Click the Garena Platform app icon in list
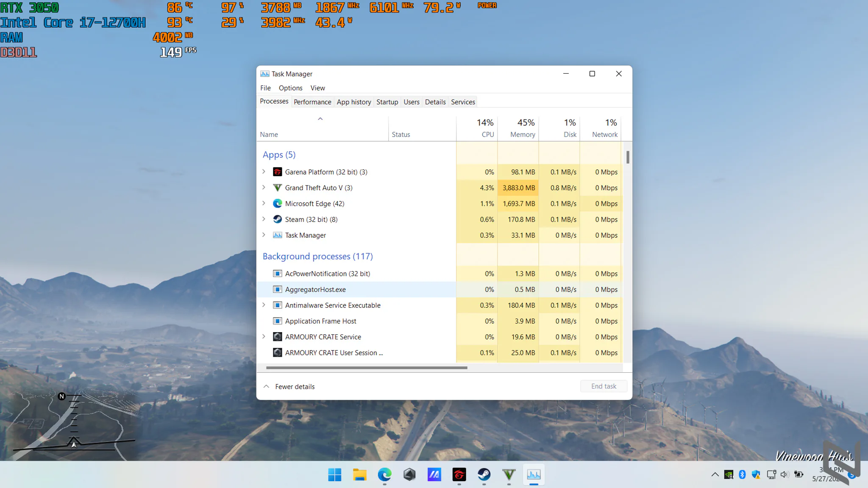868x488 pixels. pyautogui.click(x=277, y=172)
